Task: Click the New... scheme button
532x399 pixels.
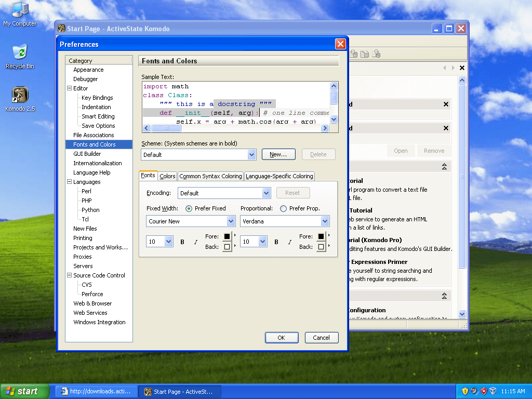Action: [x=278, y=154]
